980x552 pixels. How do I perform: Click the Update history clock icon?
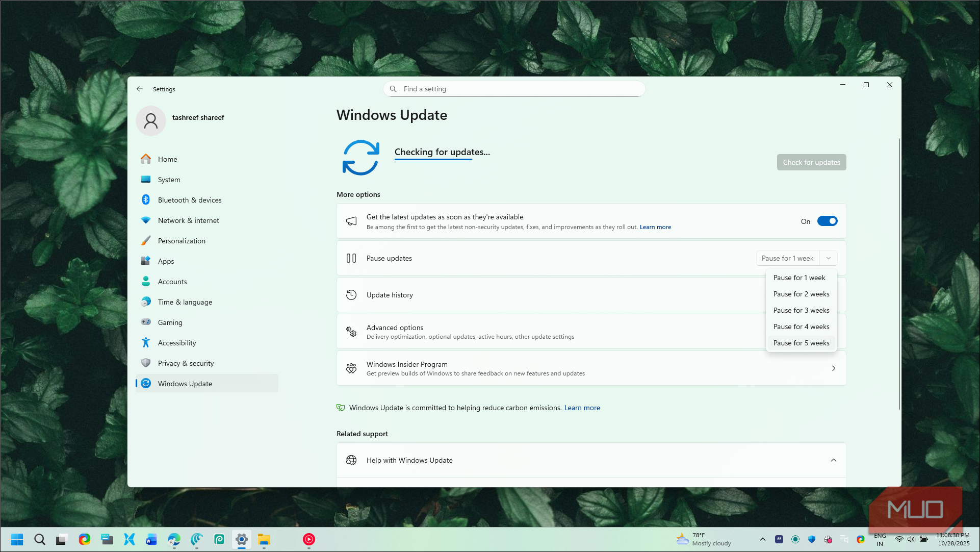coord(351,295)
